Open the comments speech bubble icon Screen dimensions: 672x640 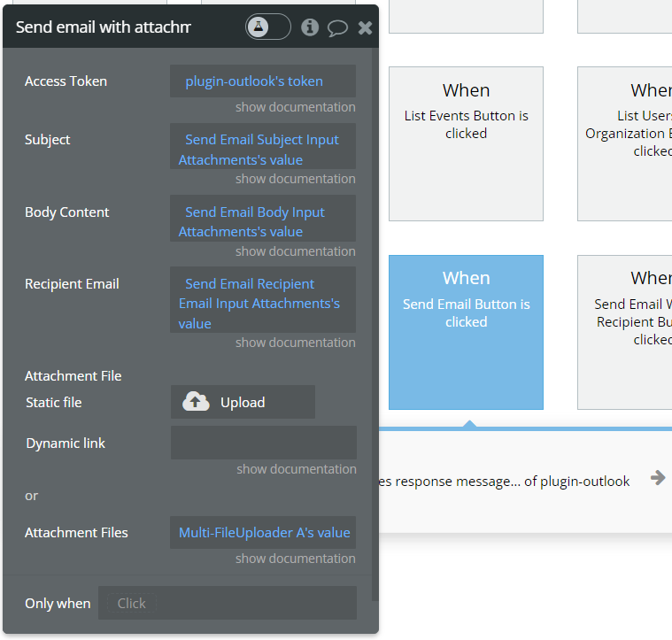[337, 27]
